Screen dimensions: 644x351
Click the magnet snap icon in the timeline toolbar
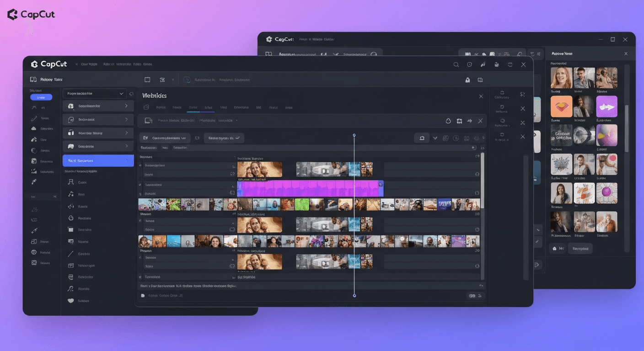[421, 138]
